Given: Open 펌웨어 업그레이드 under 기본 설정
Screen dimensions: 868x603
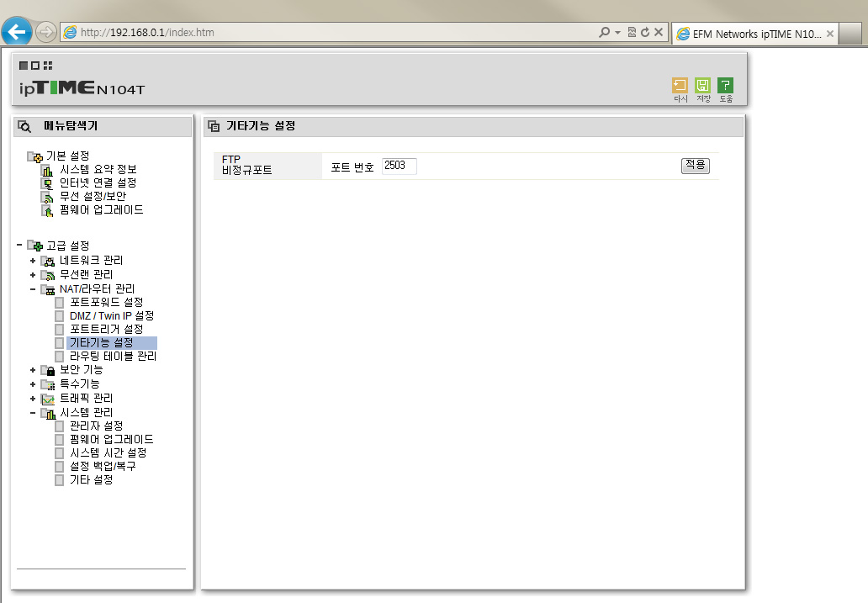Looking at the screenshot, I should (101, 210).
